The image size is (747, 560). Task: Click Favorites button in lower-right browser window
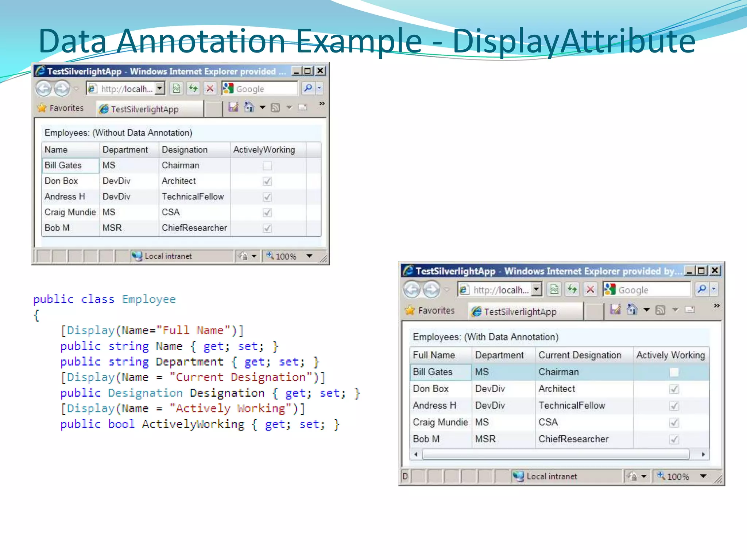click(430, 310)
